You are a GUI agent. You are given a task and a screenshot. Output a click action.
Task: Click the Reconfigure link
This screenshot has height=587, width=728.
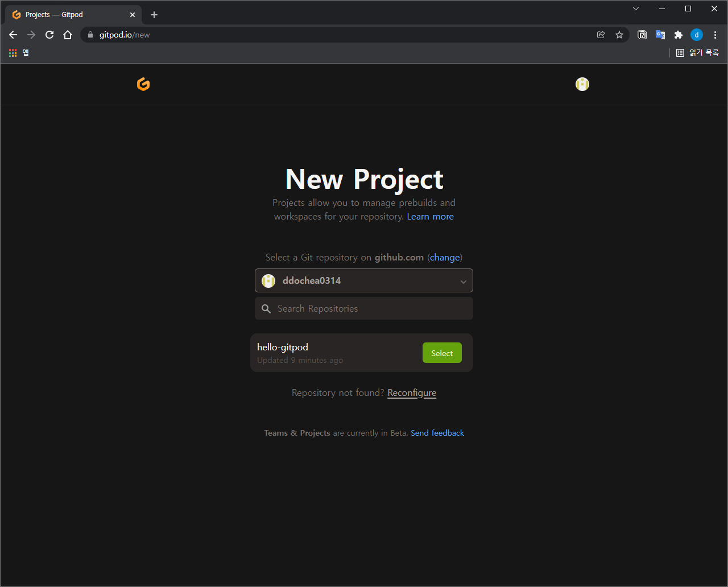[x=412, y=392]
